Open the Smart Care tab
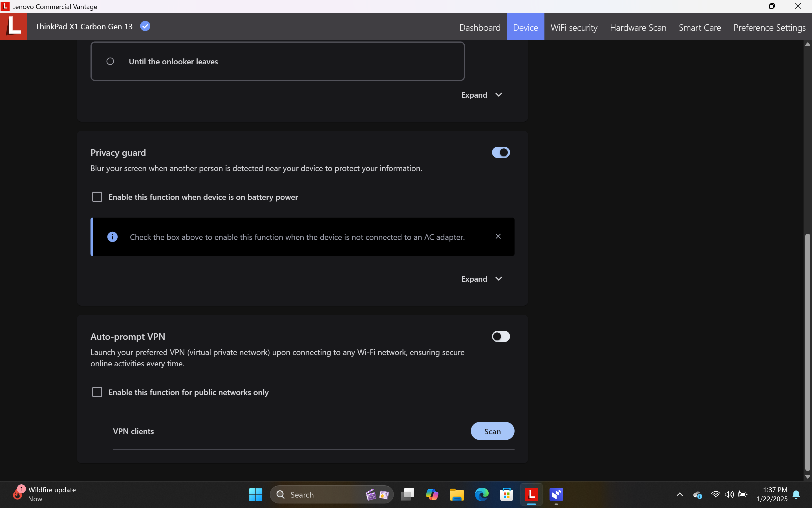Screen dimensions: 812x508 [x=700, y=27]
